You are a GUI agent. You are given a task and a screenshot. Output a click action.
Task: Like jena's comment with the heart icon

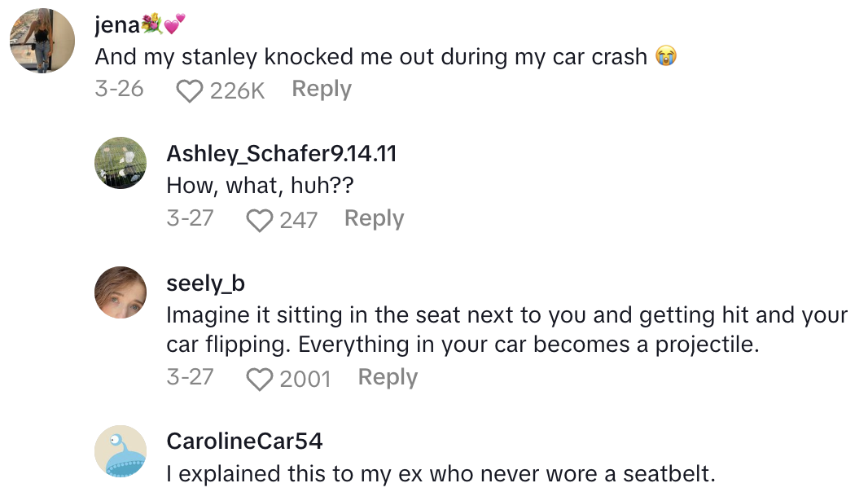coord(190,90)
